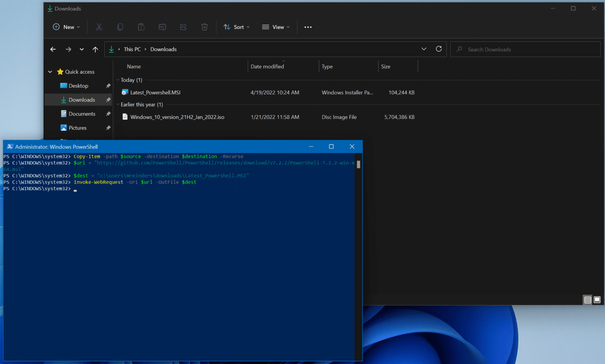
Task: Click the Back navigation button
Action: coord(53,49)
